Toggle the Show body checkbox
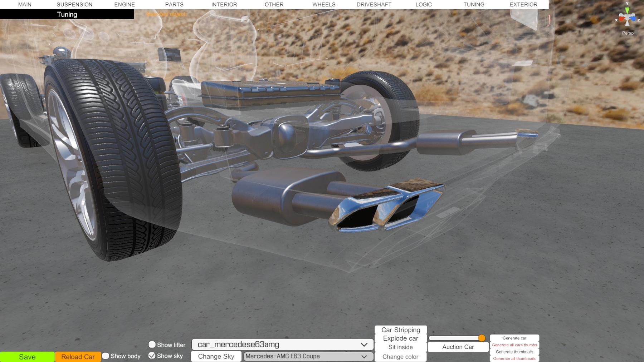This screenshot has width=644, height=362. pos(106,356)
